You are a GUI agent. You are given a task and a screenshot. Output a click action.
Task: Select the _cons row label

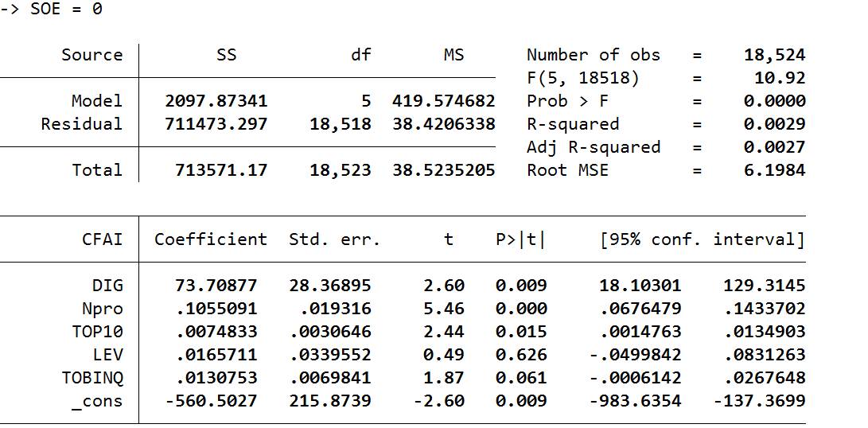pyautogui.click(x=97, y=401)
